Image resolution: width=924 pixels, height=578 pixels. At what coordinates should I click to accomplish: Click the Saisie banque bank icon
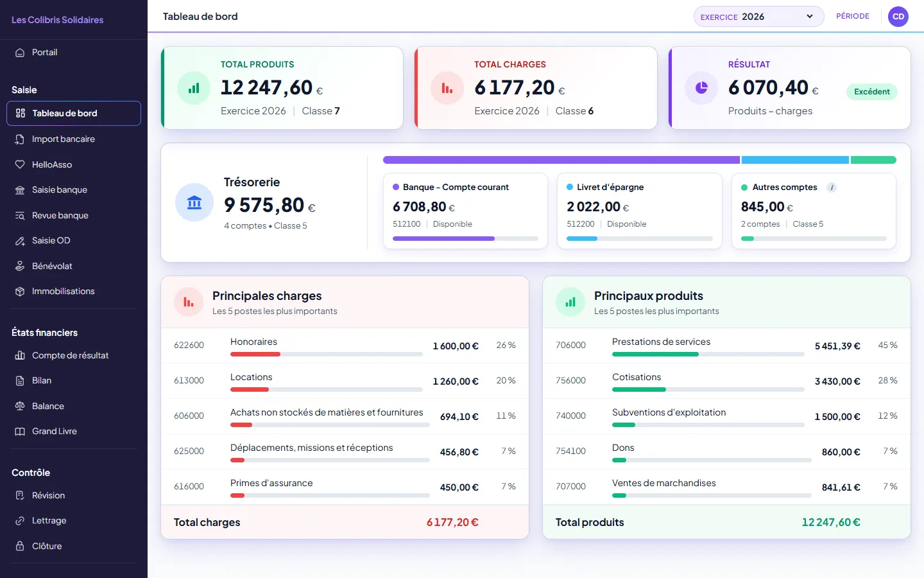20,190
